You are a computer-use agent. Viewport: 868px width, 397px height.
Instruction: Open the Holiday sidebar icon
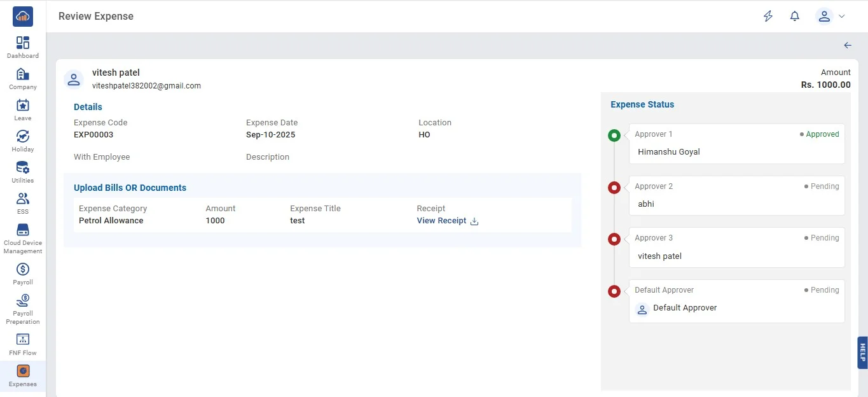(23, 137)
